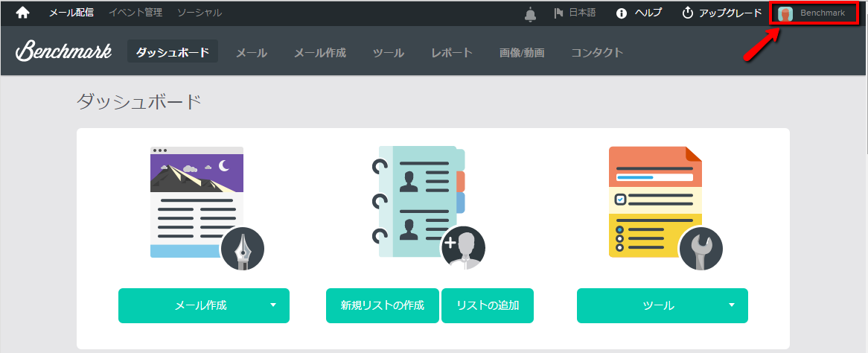This screenshot has width=868, height=353.
Task: Click the info icon beside ヘルプ
Action: (622, 13)
